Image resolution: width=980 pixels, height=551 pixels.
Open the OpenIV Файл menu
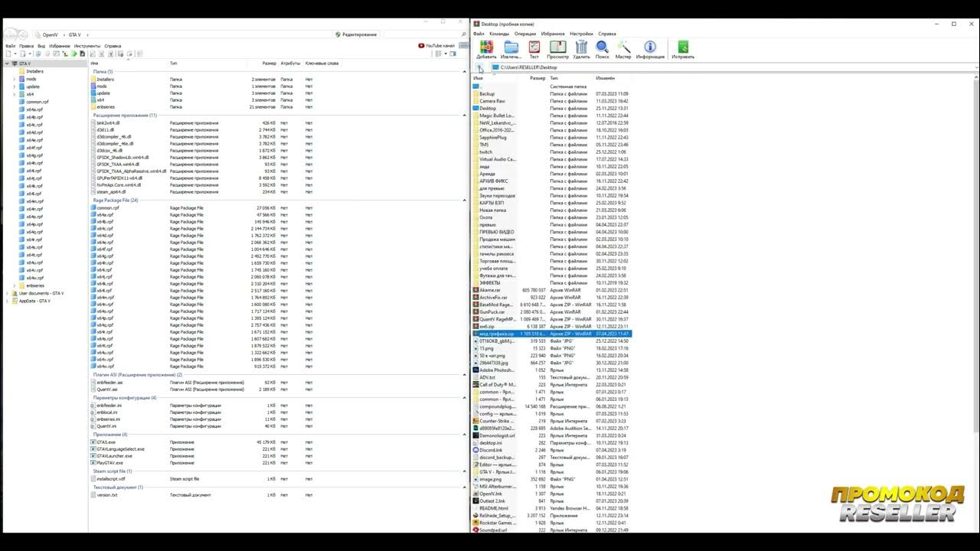[x=10, y=46]
